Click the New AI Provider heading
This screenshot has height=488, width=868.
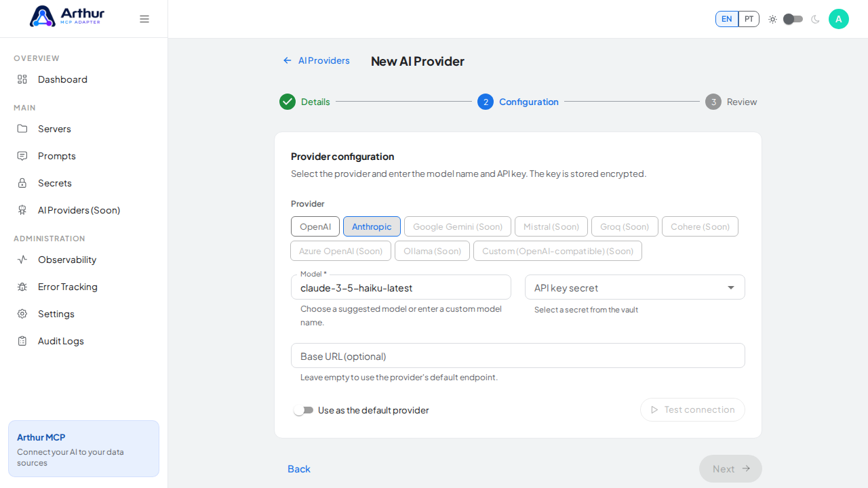click(x=418, y=61)
